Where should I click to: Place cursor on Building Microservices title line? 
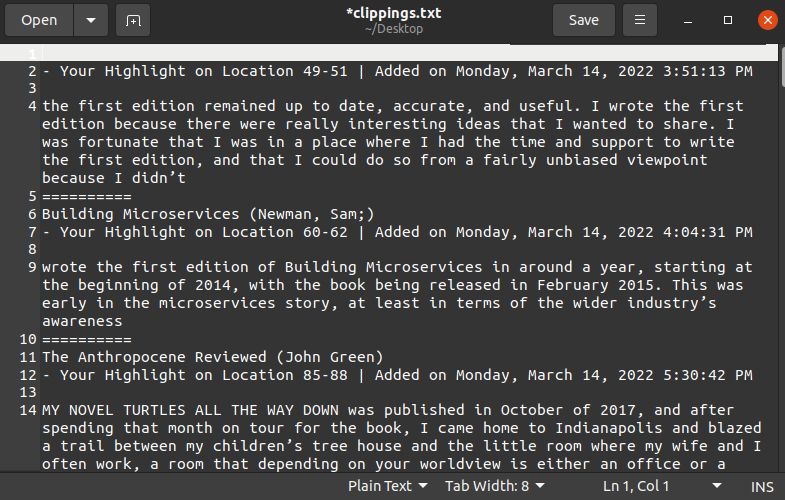click(208, 214)
